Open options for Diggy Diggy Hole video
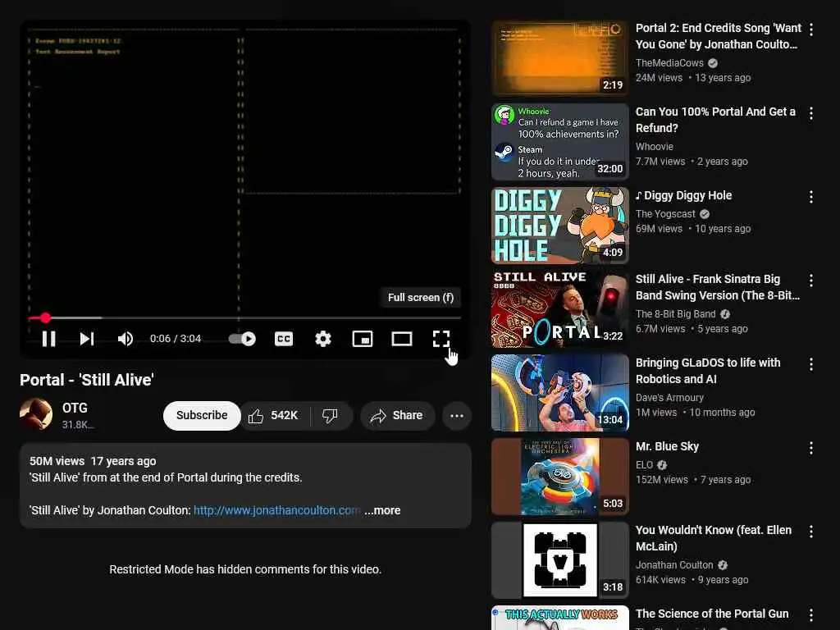Image resolution: width=840 pixels, height=630 pixels. click(811, 197)
